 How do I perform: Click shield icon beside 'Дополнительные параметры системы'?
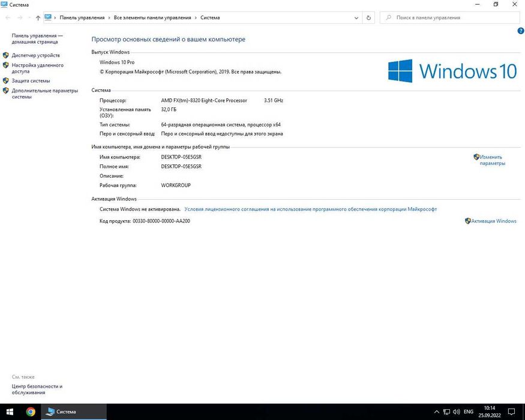click(5, 91)
